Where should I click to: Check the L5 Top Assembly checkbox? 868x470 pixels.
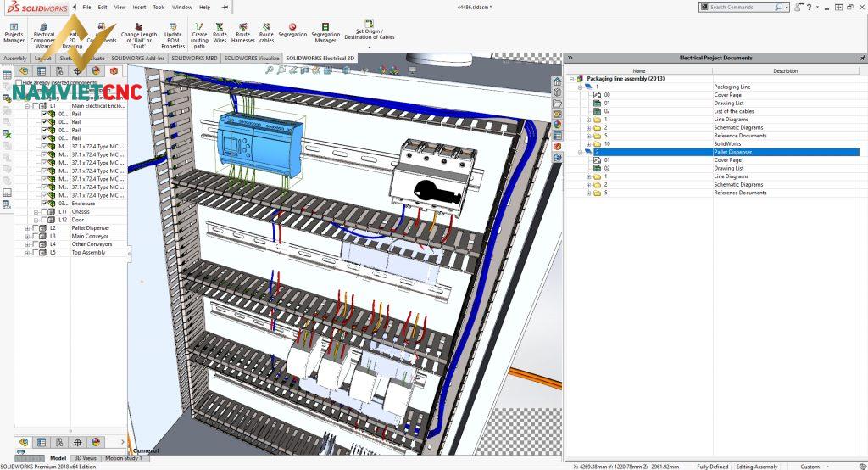pyautogui.click(x=36, y=252)
